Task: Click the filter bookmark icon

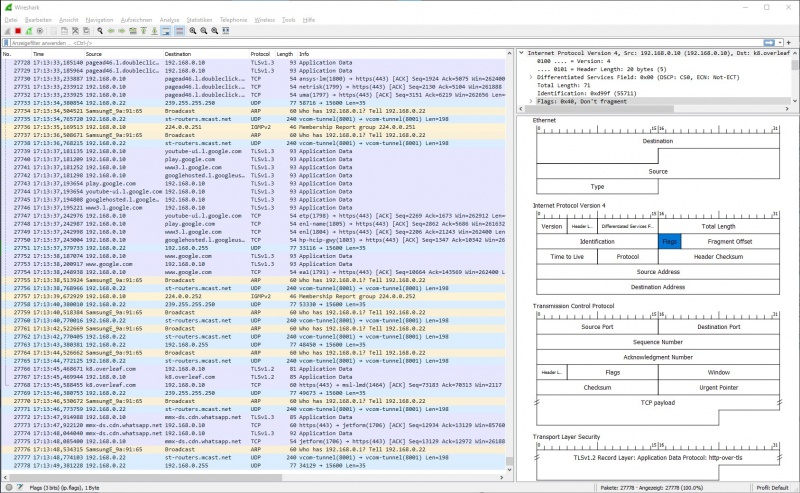Action: click(7, 43)
